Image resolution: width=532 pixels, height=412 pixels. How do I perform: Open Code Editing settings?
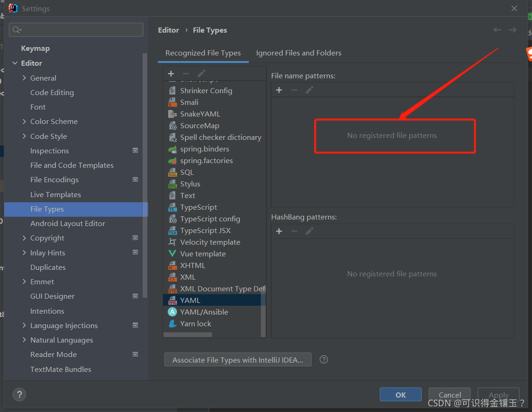click(52, 92)
